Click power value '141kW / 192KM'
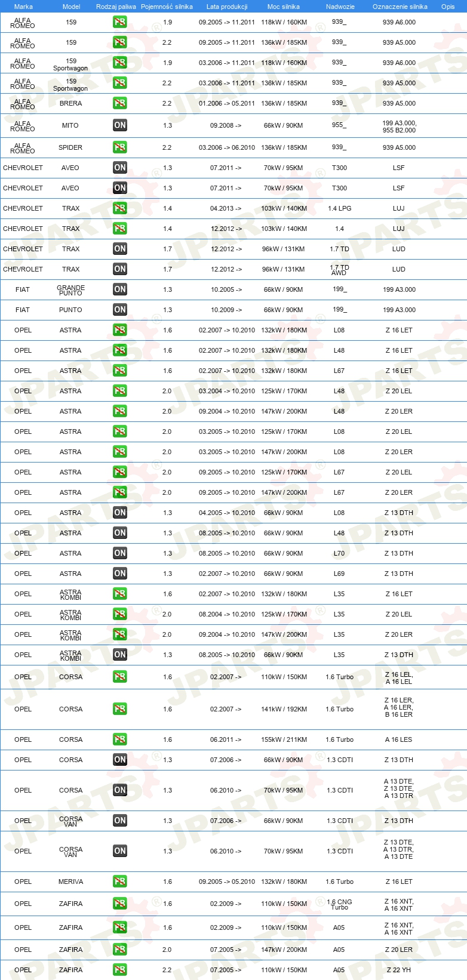Screen dimensions: 467x980 click(284, 709)
